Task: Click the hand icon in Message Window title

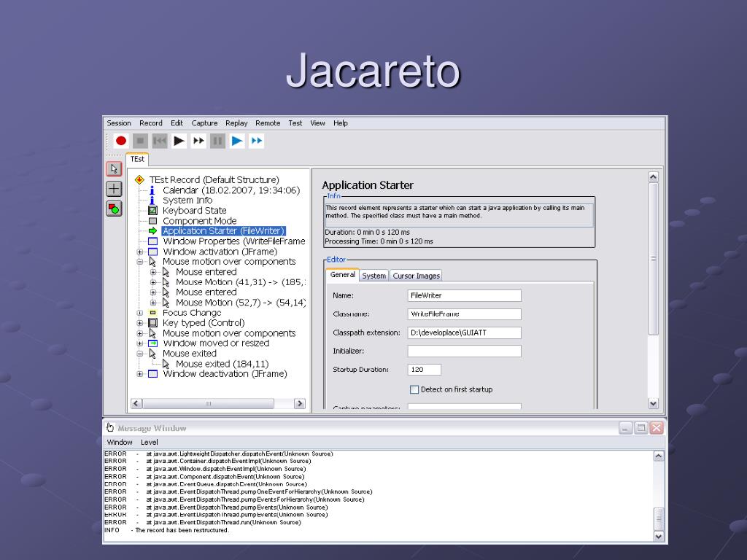Action: pyautogui.click(x=110, y=427)
